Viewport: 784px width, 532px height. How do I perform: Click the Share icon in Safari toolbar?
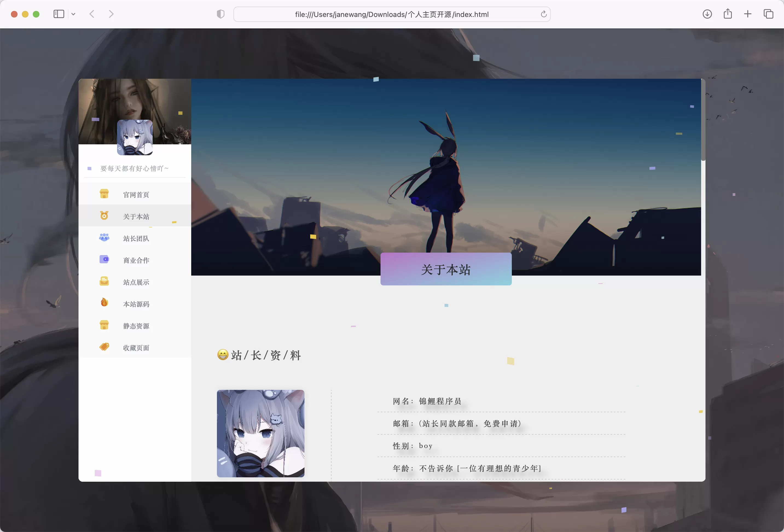coord(728,14)
